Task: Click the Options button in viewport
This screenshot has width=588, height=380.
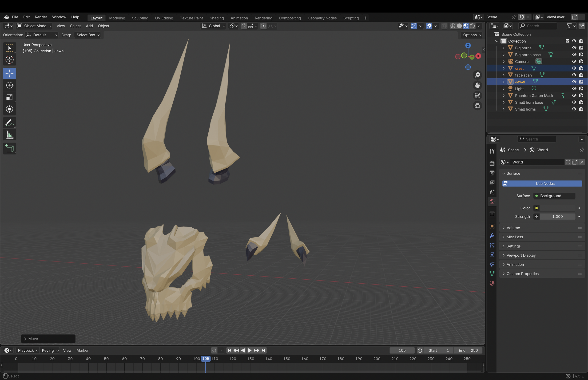Action: coord(472,35)
